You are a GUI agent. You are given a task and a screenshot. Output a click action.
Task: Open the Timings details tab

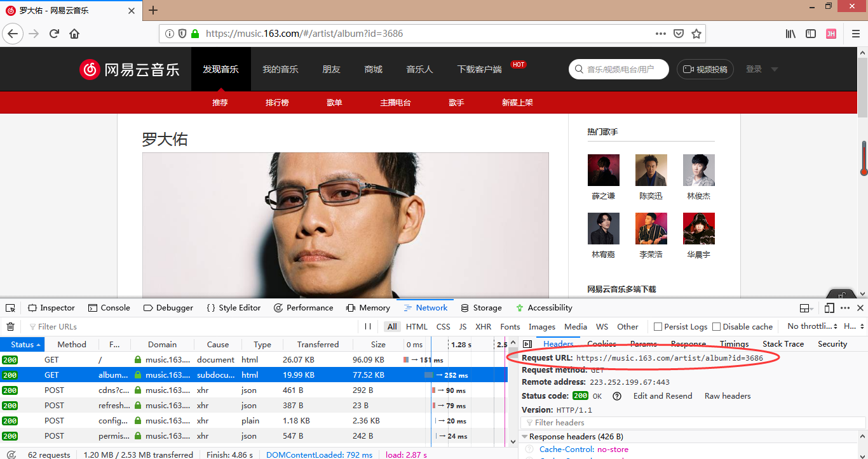pyautogui.click(x=734, y=344)
